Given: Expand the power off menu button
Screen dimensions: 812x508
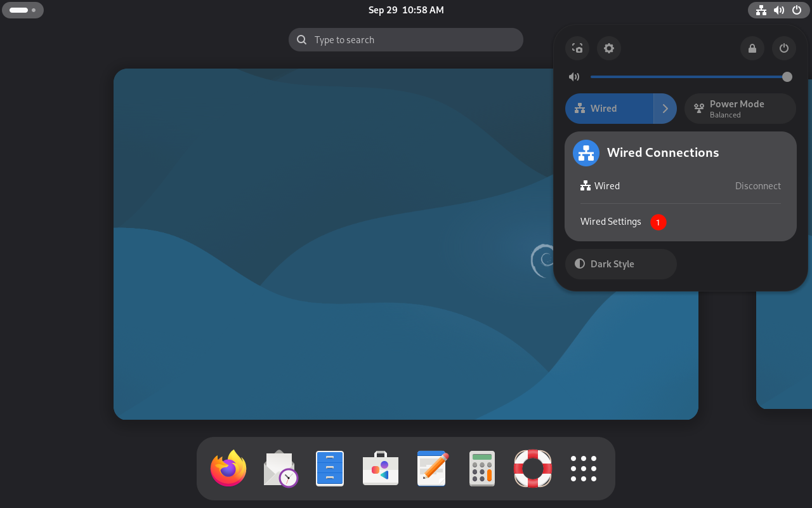Looking at the screenshot, I should pos(784,48).
